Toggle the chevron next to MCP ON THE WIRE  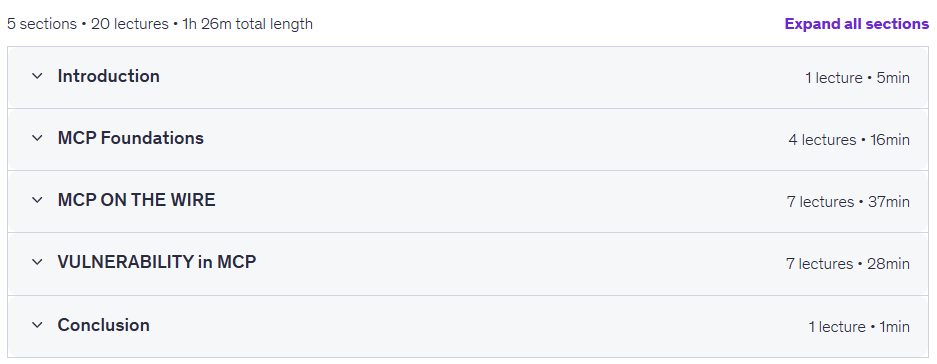click(37, 200)
